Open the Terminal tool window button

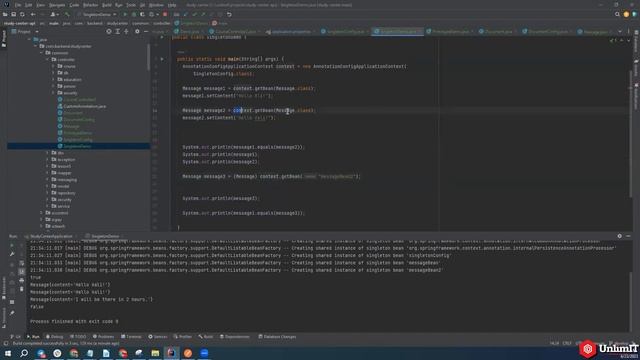pyautogui.click(x=131, y=337)
